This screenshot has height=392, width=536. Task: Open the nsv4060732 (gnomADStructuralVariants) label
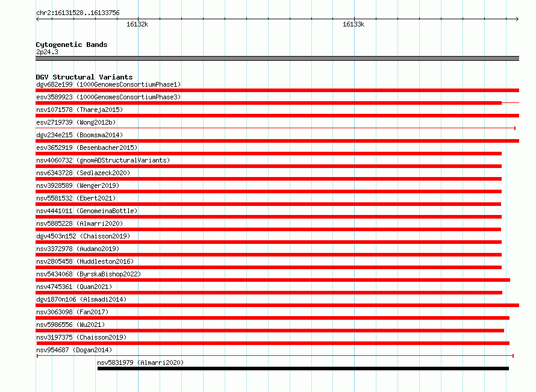103,160
